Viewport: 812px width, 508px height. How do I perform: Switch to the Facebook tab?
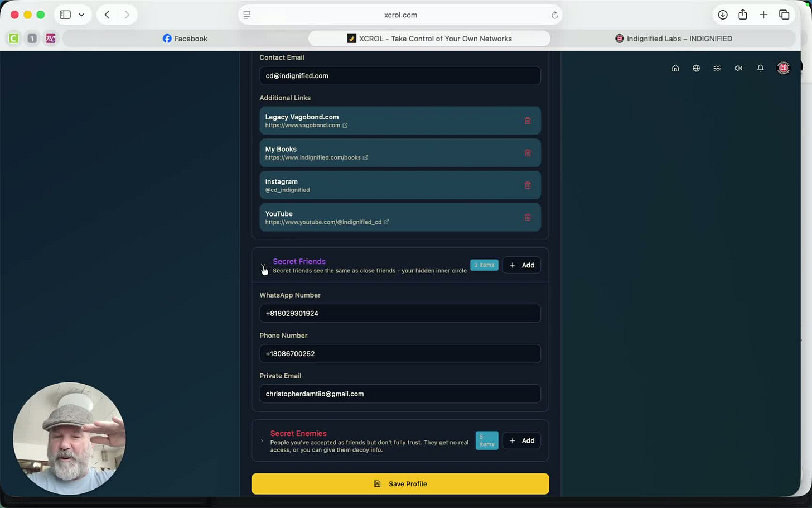[185, 39]
